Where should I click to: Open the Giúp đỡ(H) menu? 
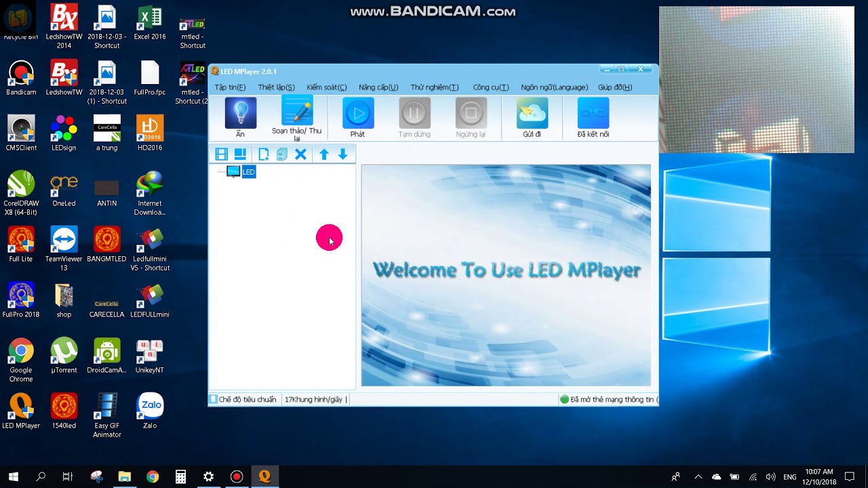615,87
